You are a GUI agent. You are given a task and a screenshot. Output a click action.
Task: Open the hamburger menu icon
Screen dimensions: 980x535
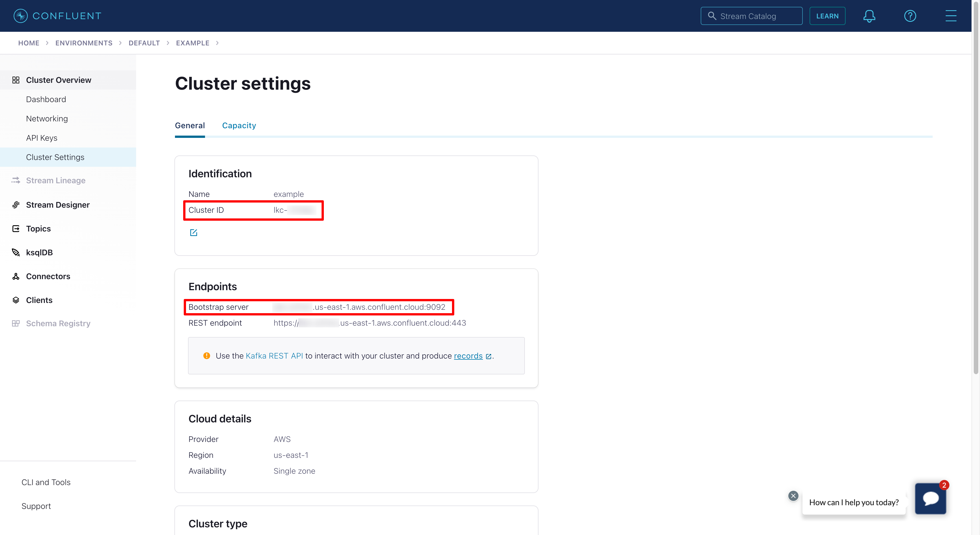point(951,16)
